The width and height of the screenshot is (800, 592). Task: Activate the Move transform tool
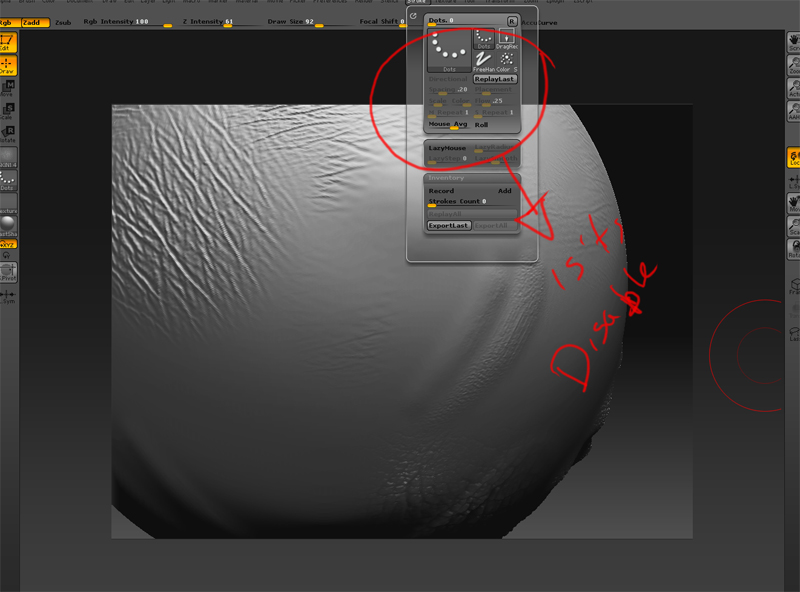pyautogui.click(x=8, y=88)
